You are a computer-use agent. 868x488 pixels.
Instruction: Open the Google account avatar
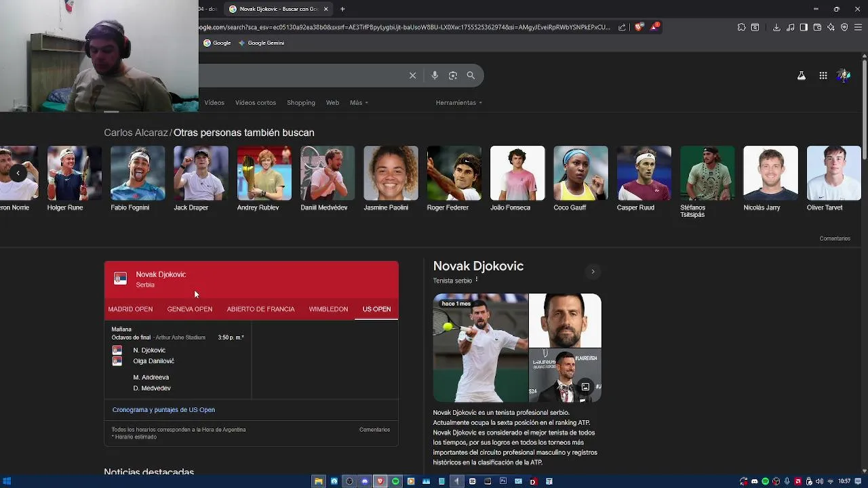pos(844,76)
